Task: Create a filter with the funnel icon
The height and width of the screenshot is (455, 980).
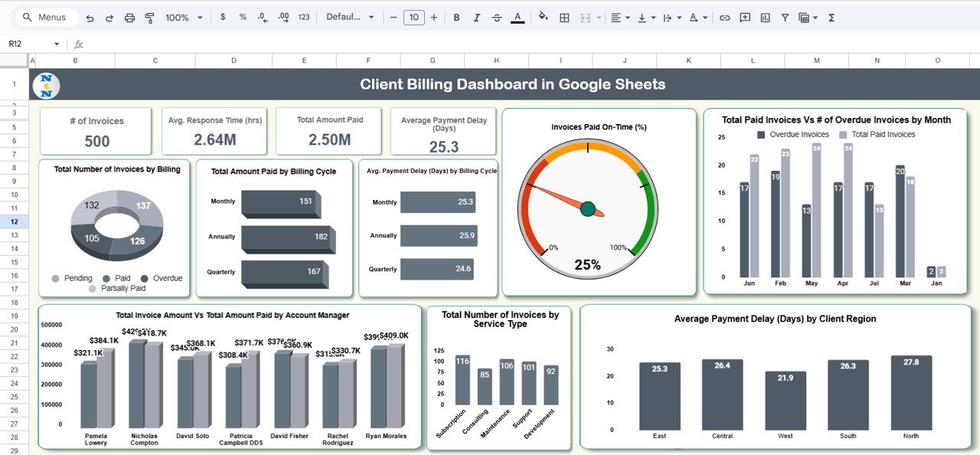Action: coord(785,18)
